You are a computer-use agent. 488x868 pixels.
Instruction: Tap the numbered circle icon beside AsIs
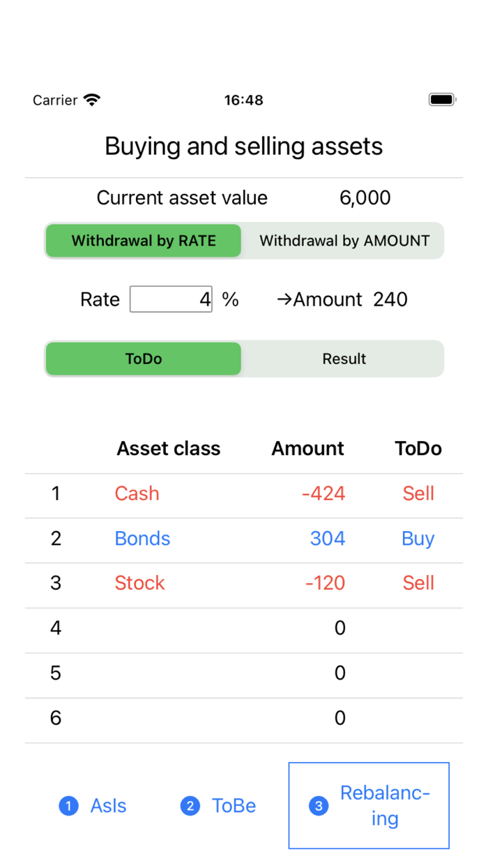click(68, 806)
